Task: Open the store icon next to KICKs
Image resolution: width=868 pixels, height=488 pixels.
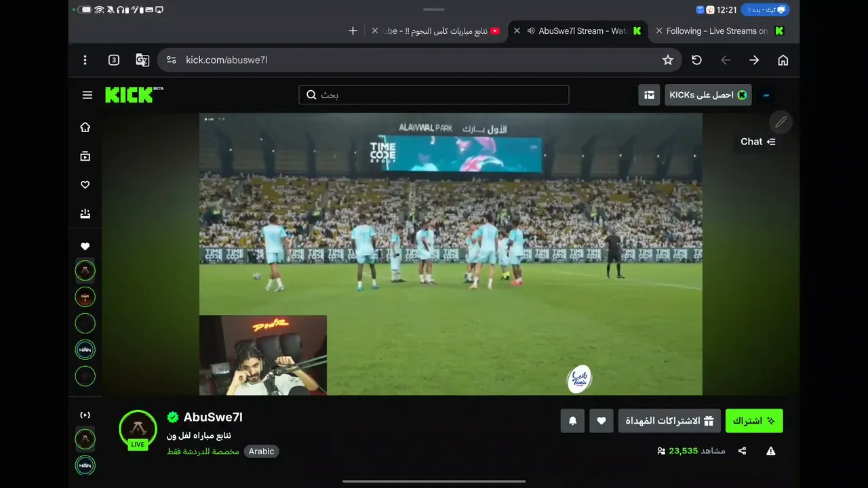Action: pos(649,95)
